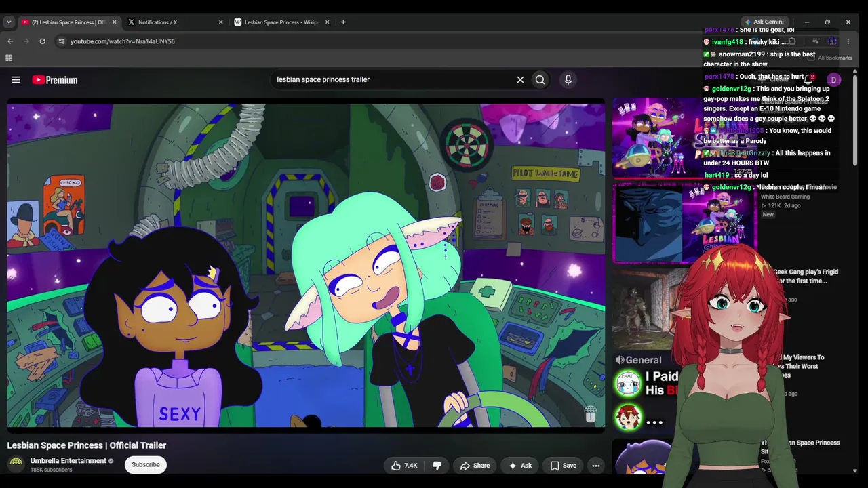The image size is (868, 488).
Task: Open Chrome's three-dot menu
Action: pos(848,41)
